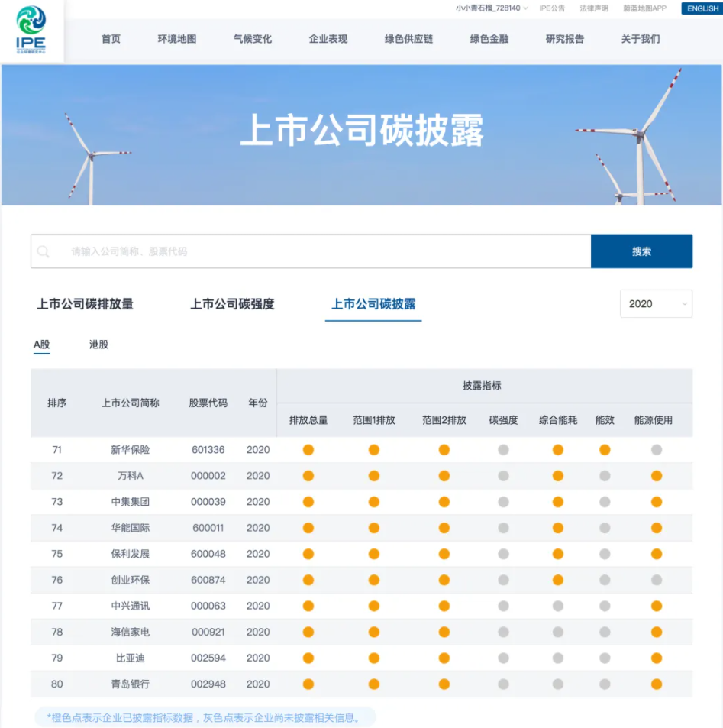The width and height of the screenshot is (723, 728).
Task: Select the 上市公司碳披露 tab
Action: [373, 304]
